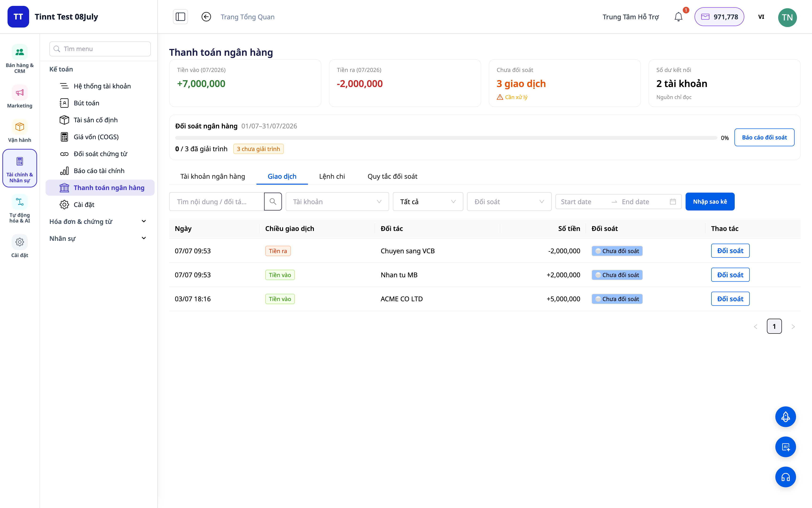Open the Vận hành module

tap(20, 131)
